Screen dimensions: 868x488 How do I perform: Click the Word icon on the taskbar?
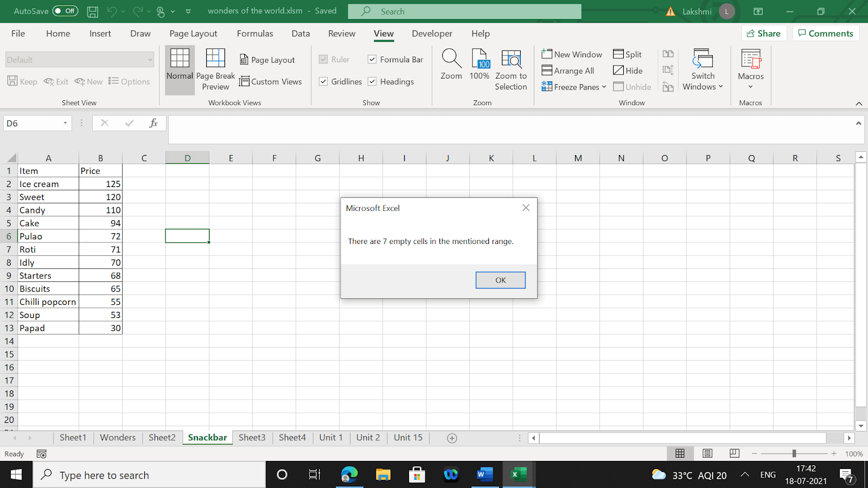tap(484, 474)
